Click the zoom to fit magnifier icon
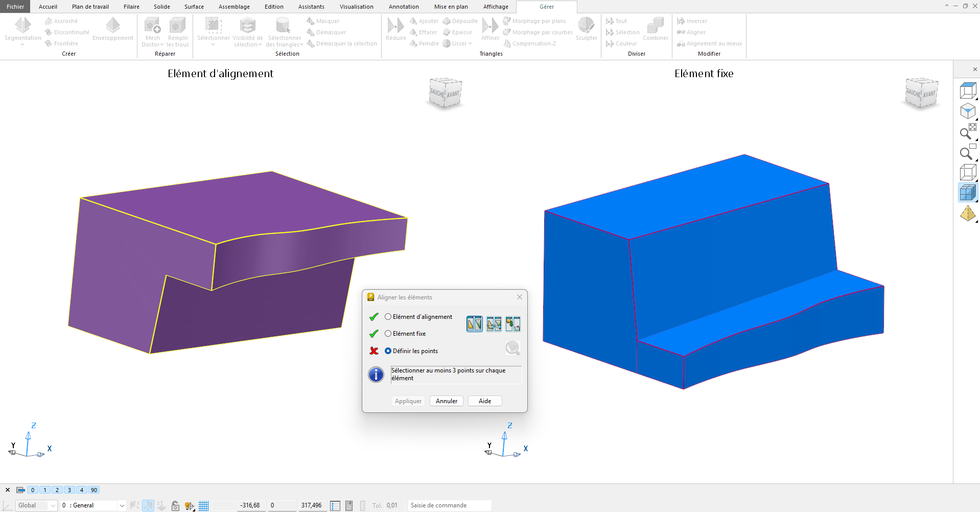 967,132
